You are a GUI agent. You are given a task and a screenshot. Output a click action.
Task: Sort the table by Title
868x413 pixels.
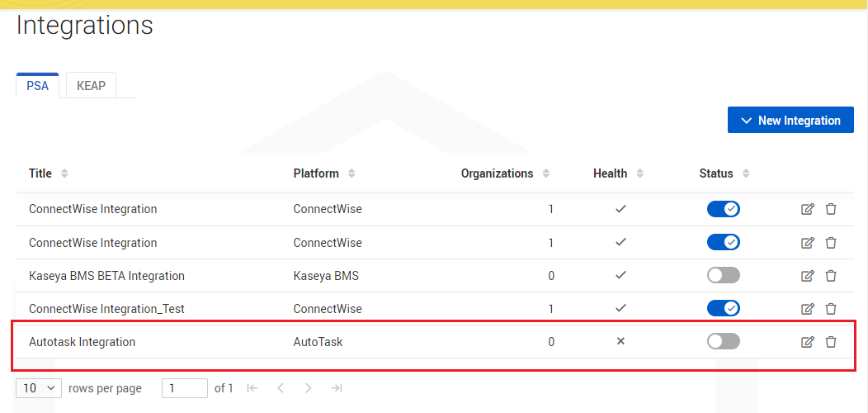coord(64,173)
